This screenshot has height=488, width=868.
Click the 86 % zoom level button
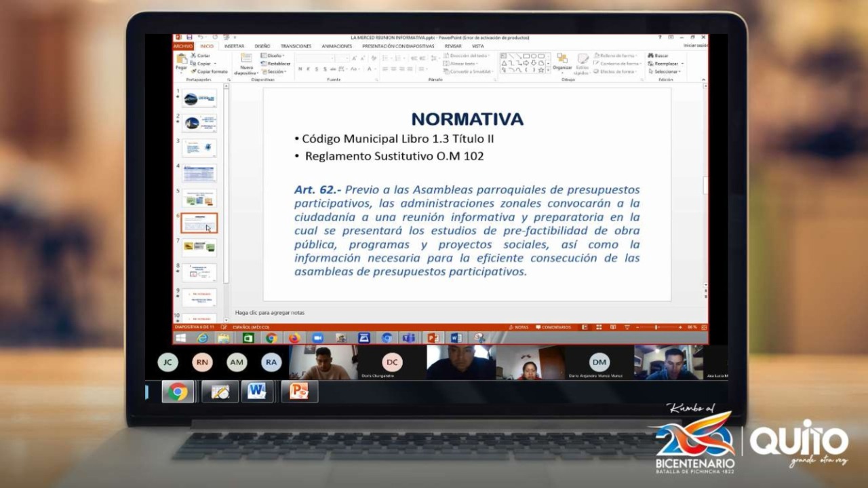point(692,327)
